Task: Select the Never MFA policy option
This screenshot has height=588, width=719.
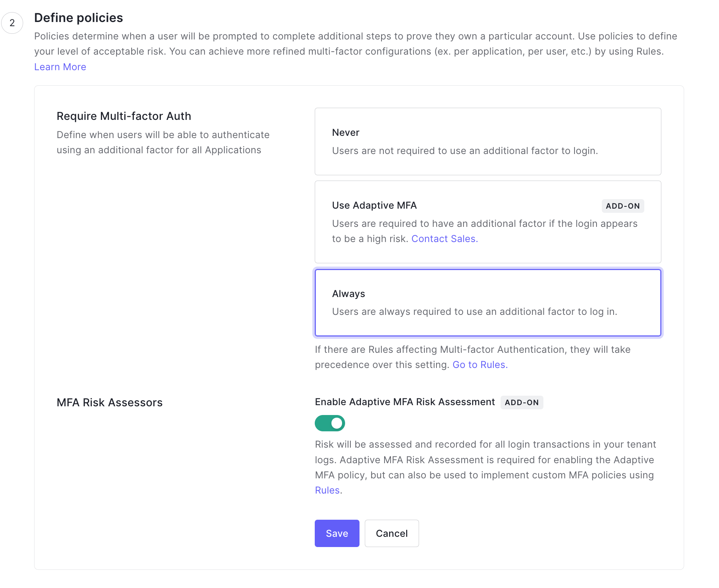Action: click(x=488, y=141)
